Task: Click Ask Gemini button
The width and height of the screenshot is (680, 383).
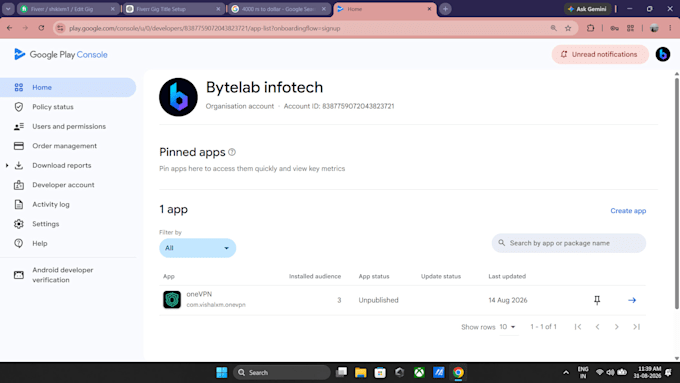Action: point(587,9)
